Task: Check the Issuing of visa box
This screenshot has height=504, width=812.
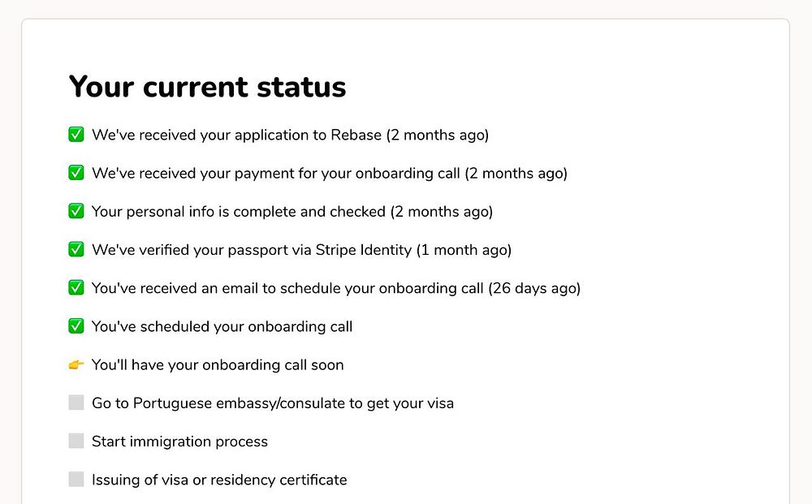Action: click(76, 480)
